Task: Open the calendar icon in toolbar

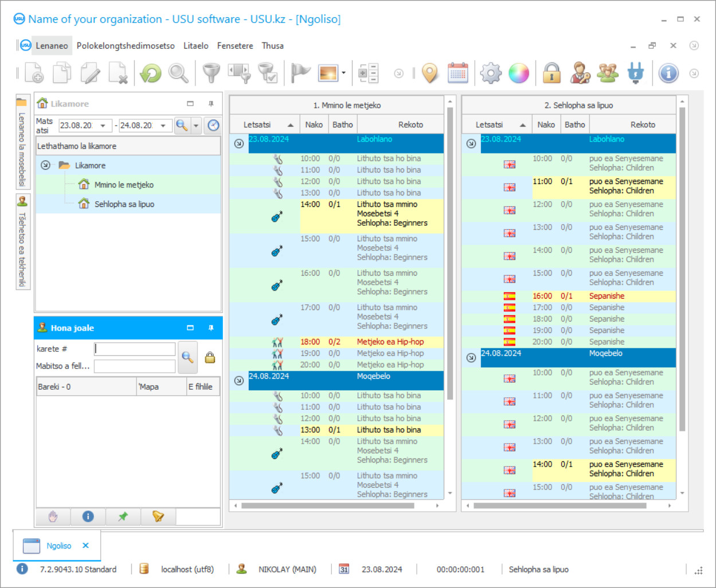Action: [x=457, y=73]
